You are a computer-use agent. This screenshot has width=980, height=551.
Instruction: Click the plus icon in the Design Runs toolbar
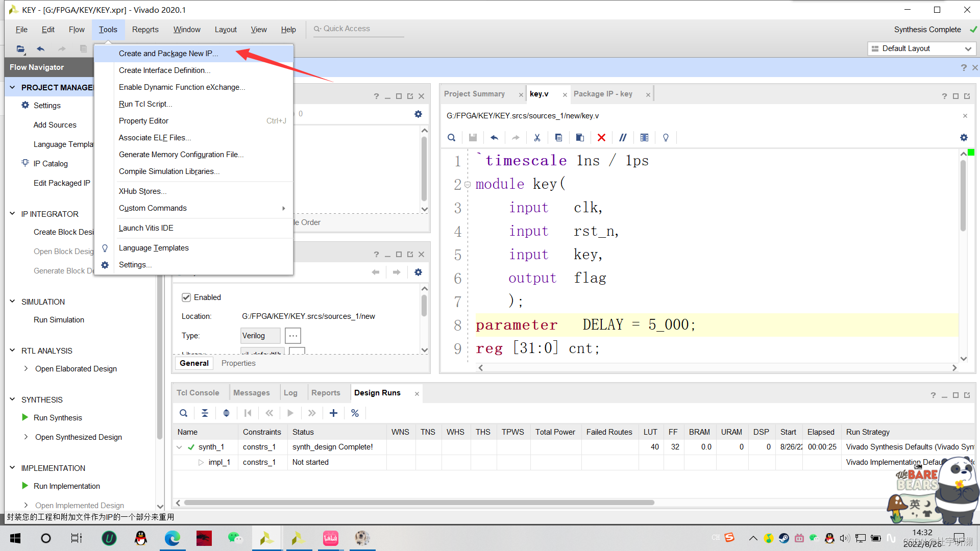(x=333, y=413)
